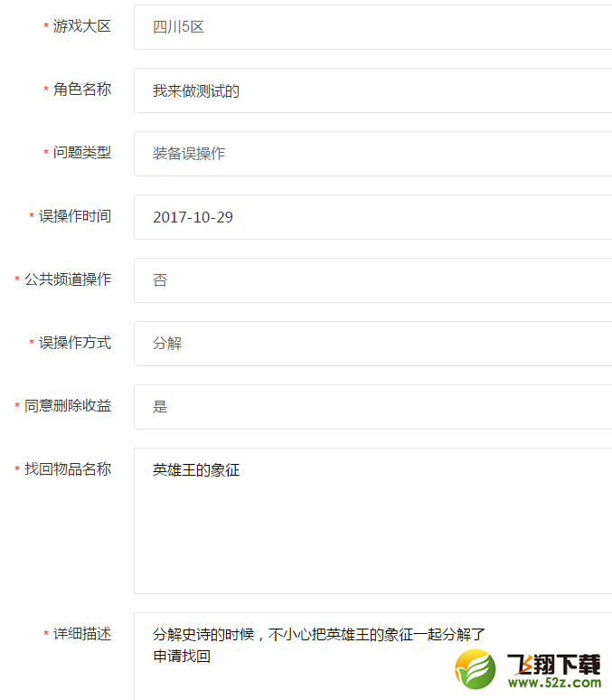Click the 详细描述 label
This screenshot has height=700, width=612.
tap(82, 634)
